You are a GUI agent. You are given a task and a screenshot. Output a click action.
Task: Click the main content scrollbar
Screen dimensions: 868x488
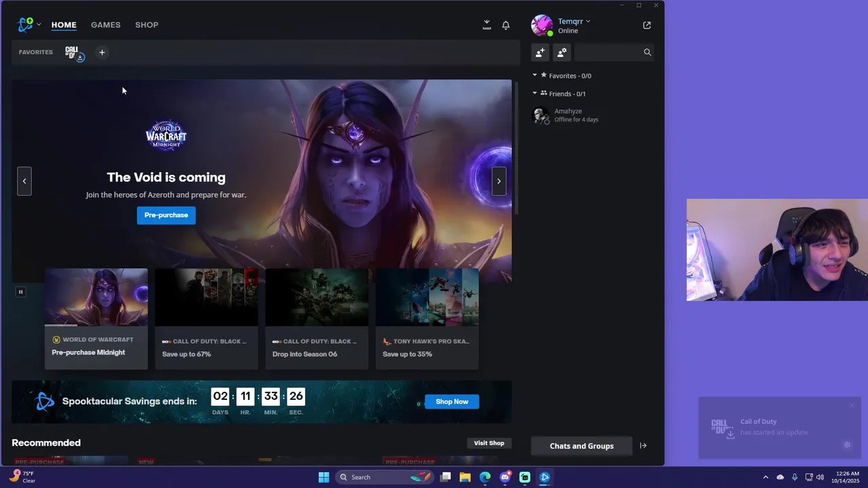pyautogui.click(x=517, y=148)
